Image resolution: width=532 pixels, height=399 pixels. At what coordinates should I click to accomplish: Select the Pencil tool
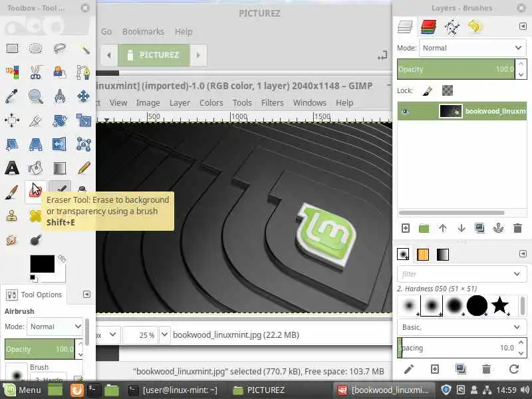84,168
